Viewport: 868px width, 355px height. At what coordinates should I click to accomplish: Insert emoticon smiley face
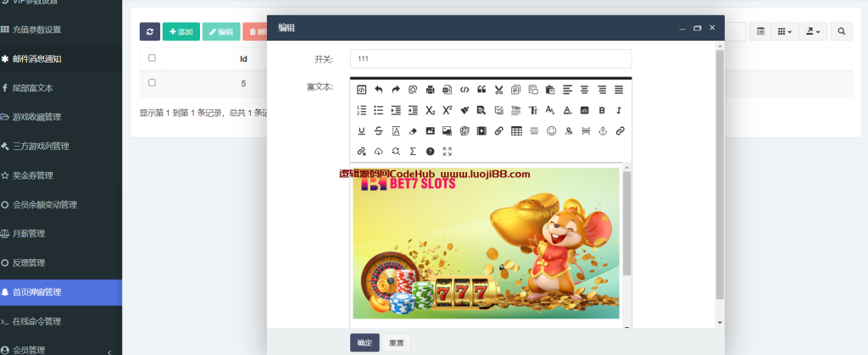[551, 131]
